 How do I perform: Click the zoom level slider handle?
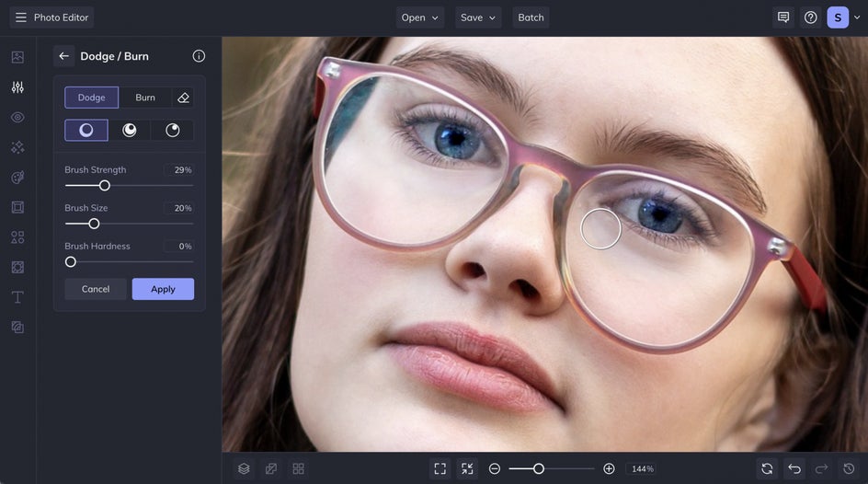coord(539,469)
